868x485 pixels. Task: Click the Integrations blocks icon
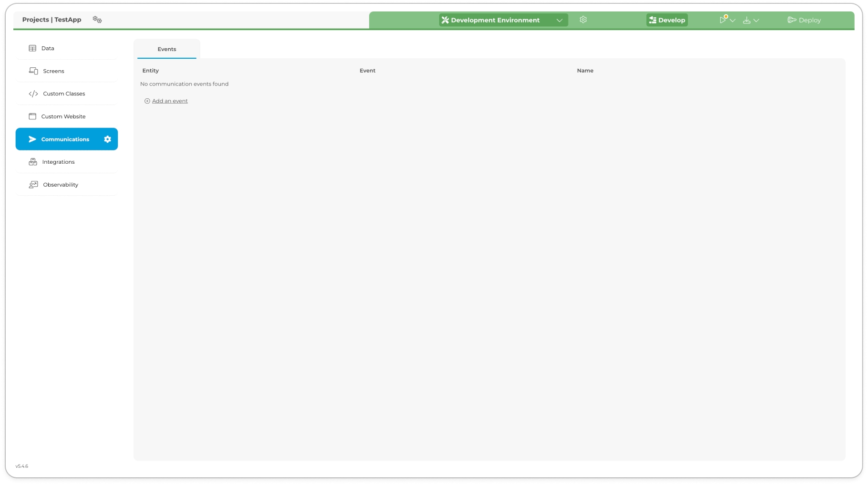33,162
